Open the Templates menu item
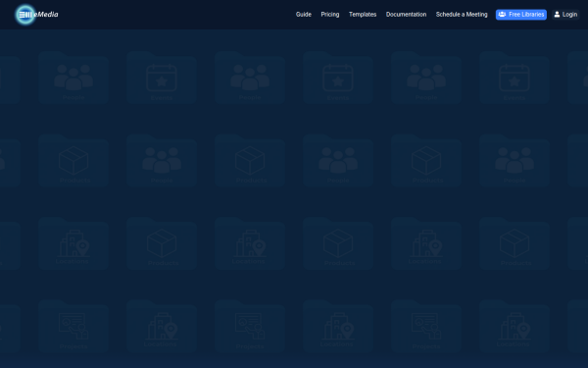Screen dimensions: 588x368 pyautogui.click(x=363, y=15)
